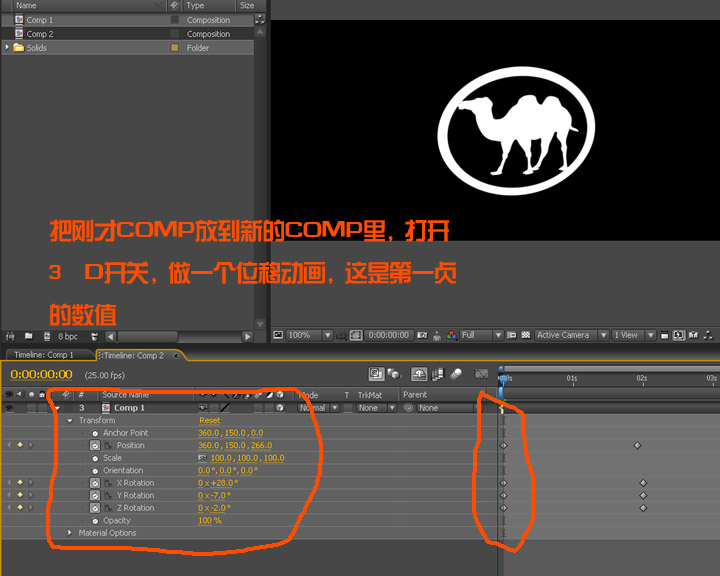Viewport: 720px width, 576px height.
Task: Take a snapshot with the camera icon
Action: 422,335
